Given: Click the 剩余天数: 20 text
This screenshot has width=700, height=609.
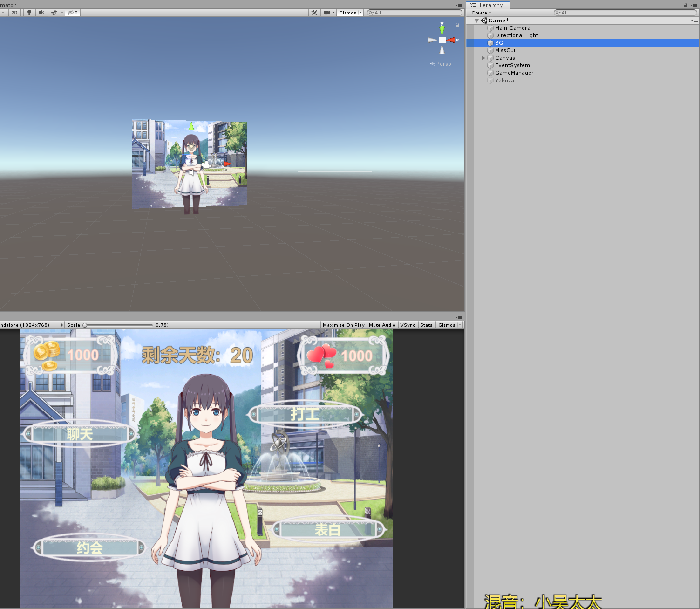Looking at the screenshot, I should 197,356.
